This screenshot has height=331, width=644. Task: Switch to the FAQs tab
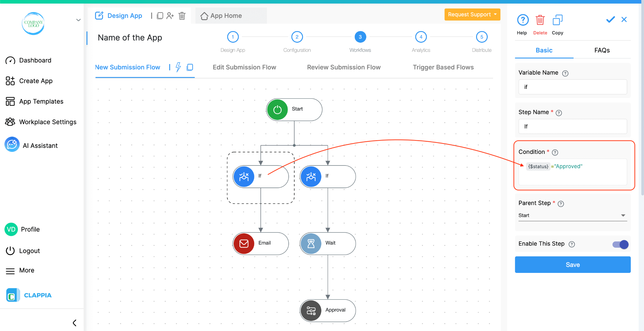tap(602, 50)
